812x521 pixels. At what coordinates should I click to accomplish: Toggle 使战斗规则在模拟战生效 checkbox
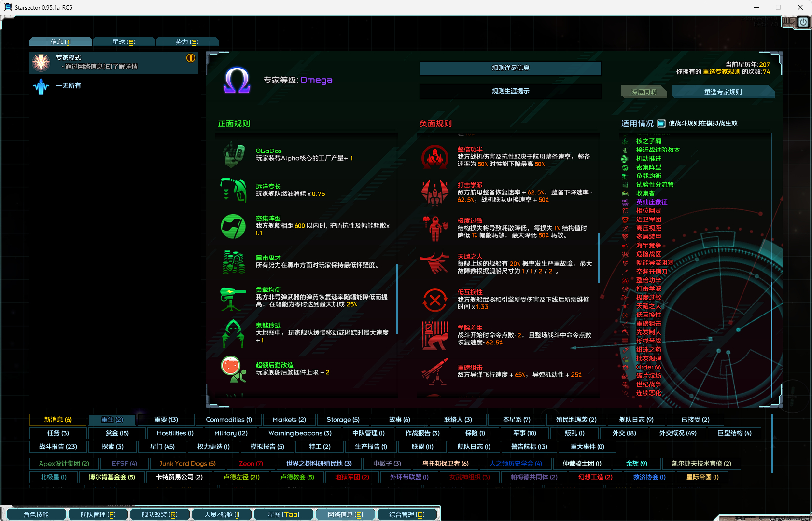pos(661,123)
